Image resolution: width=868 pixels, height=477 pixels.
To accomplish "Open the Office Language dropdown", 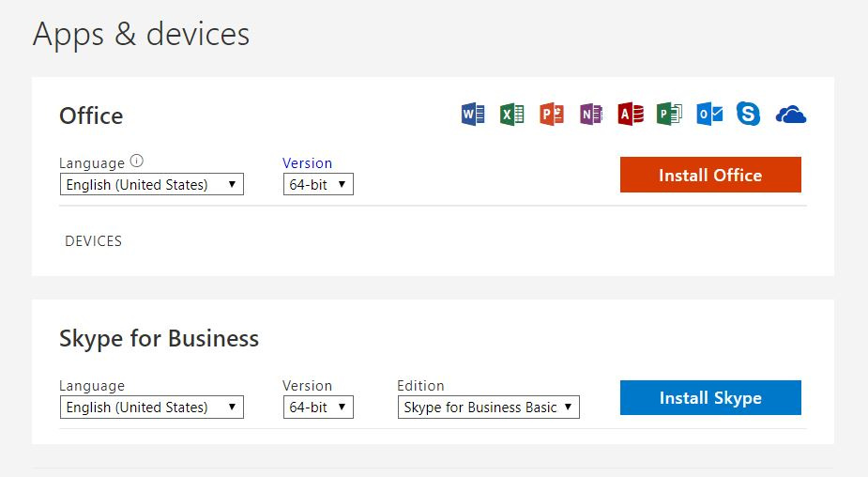I will [151, 185].
